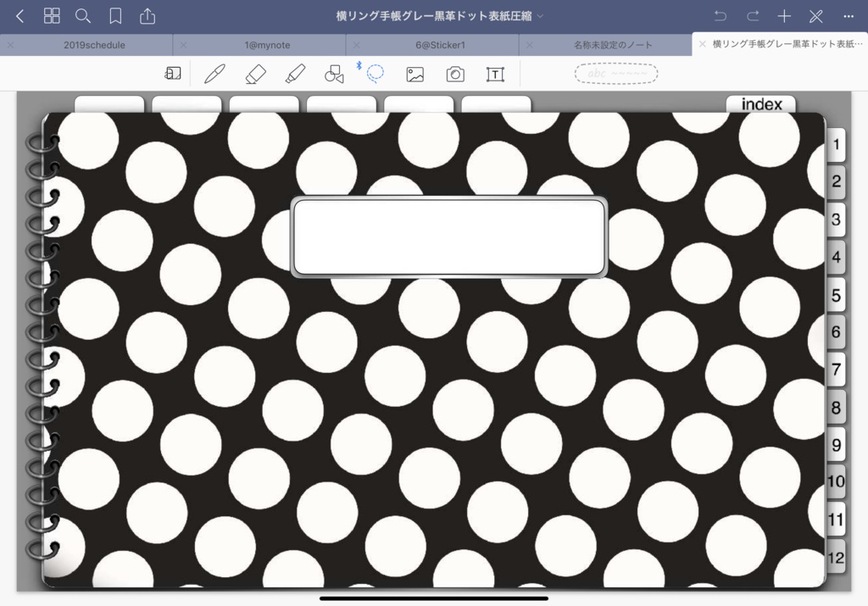Open the image insertion tool
This screenshot has height=606, width=868.
(x=415, y=74)
